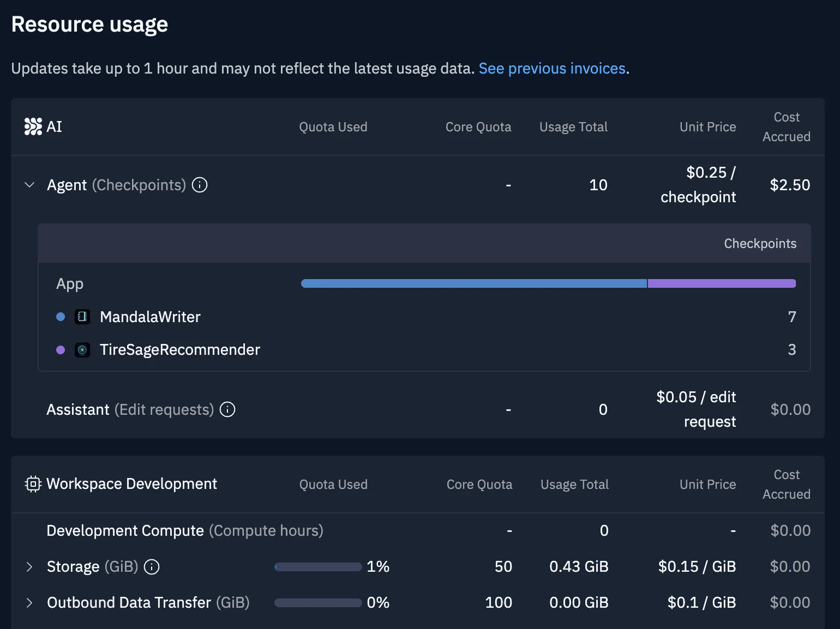Expand the Outbound Data Transfer row
Image resolution: width=840 pixels, height=629 pixels.
pyautogui.click(x=29, y=603)
